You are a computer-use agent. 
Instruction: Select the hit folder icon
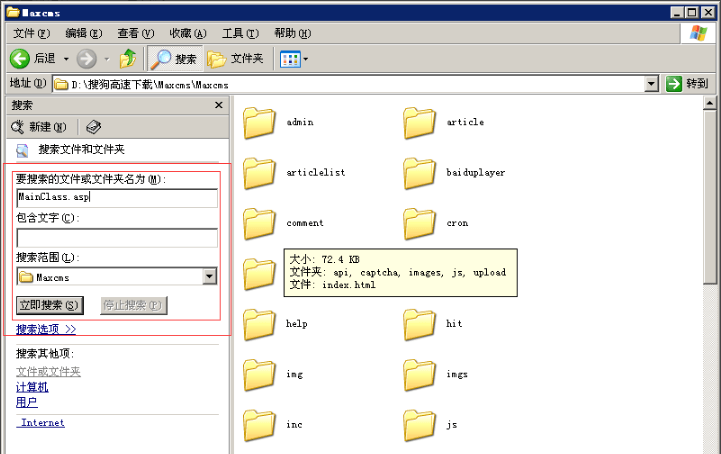coord(419,324)
